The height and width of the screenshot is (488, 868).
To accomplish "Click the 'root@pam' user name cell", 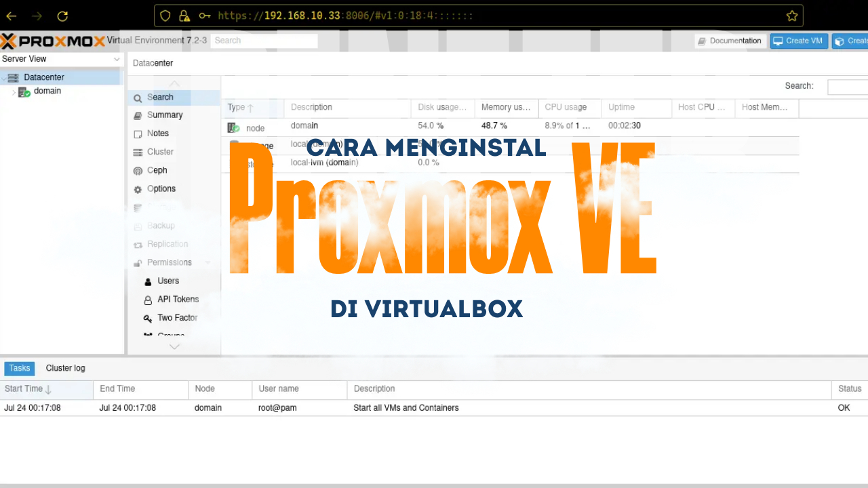I will (277, 408).
